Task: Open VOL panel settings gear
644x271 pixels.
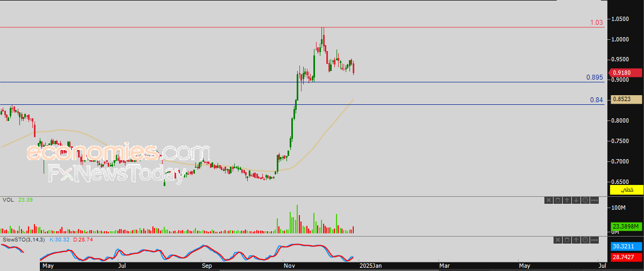Action: [585, 200]
